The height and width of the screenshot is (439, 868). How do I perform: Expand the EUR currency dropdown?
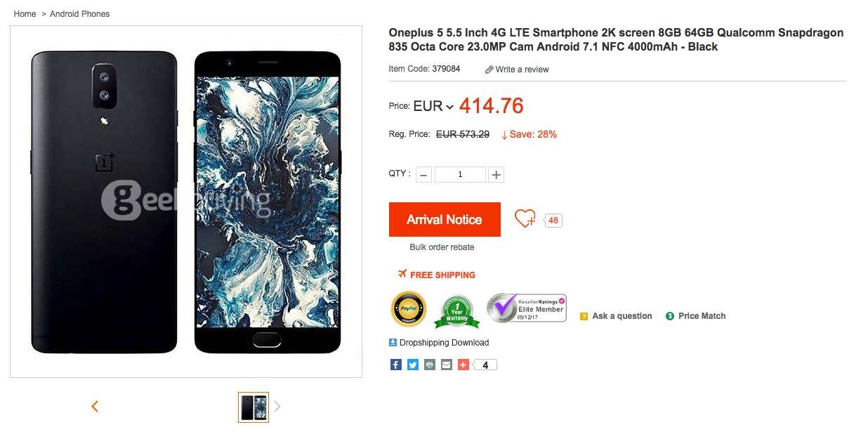[x=433, y=107]
